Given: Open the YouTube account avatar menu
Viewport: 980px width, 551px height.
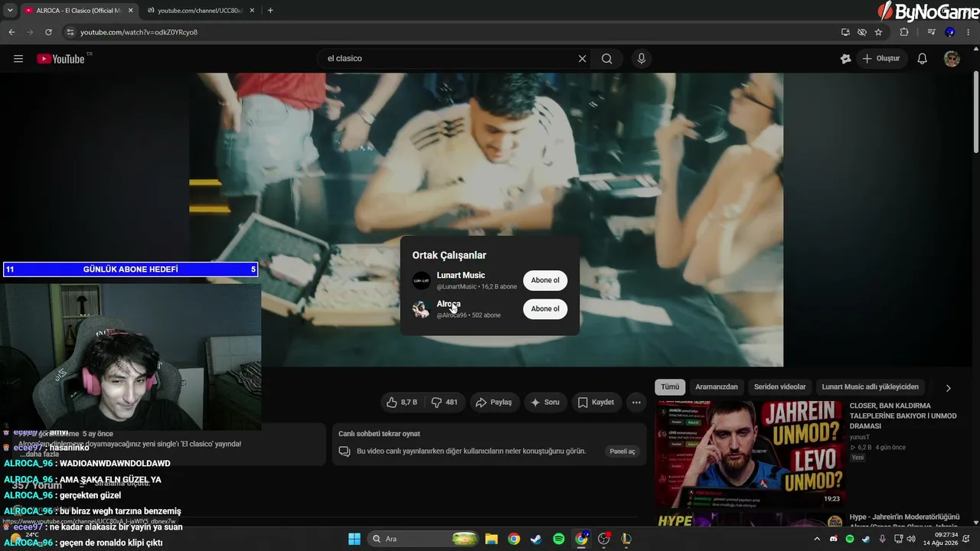Looking at the screenshot, I should 952,59.
